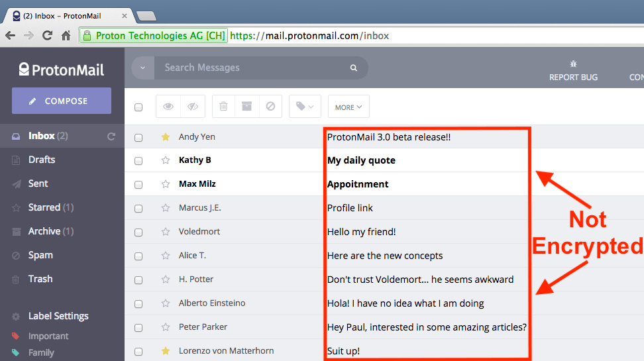Toggle star on Andy Yen's message

166,136
